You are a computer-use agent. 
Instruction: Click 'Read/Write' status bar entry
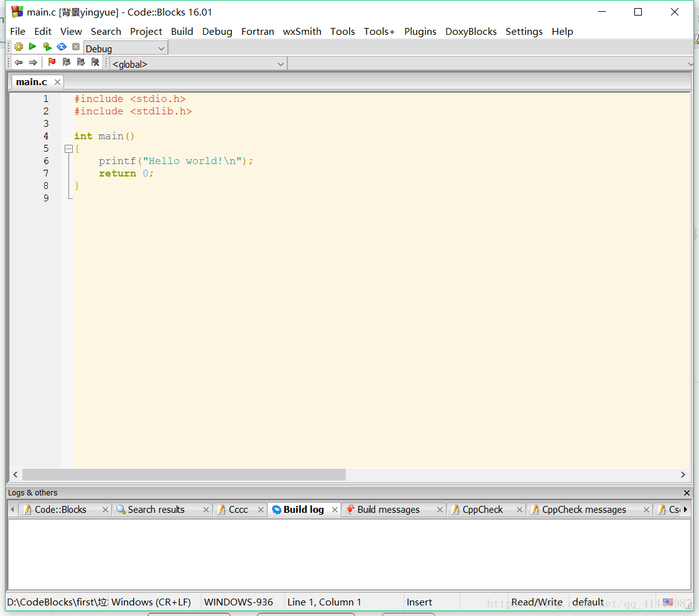coord(537,602)
